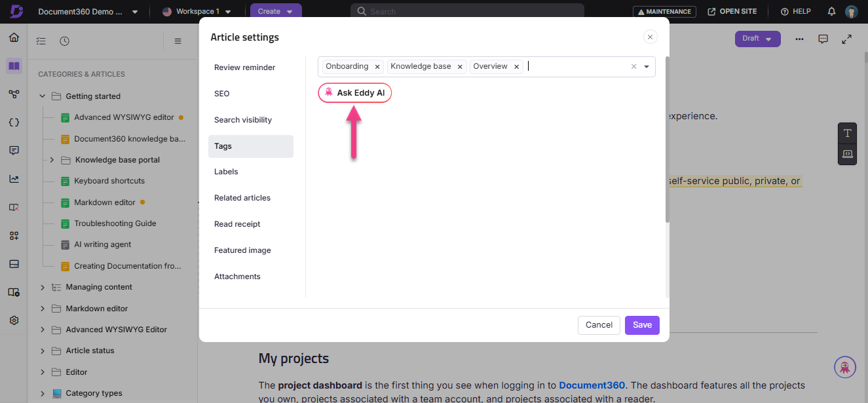Open the Draft status dropdown

(x=757, y=39)
